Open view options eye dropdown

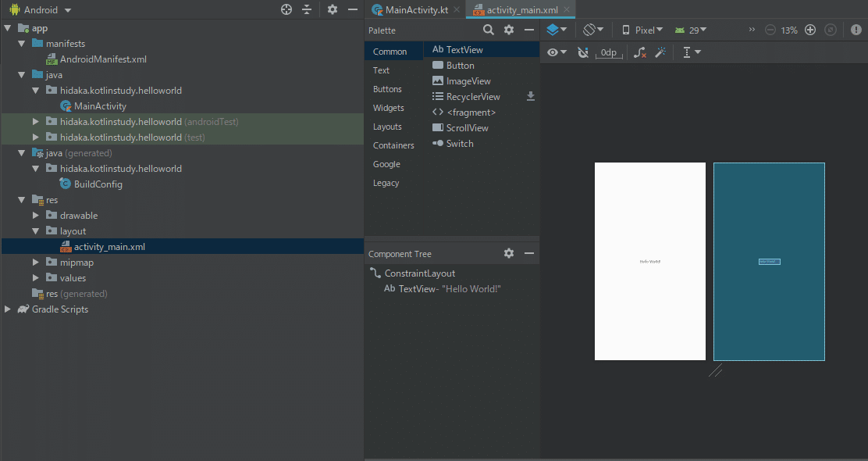[x=557, y=52]
